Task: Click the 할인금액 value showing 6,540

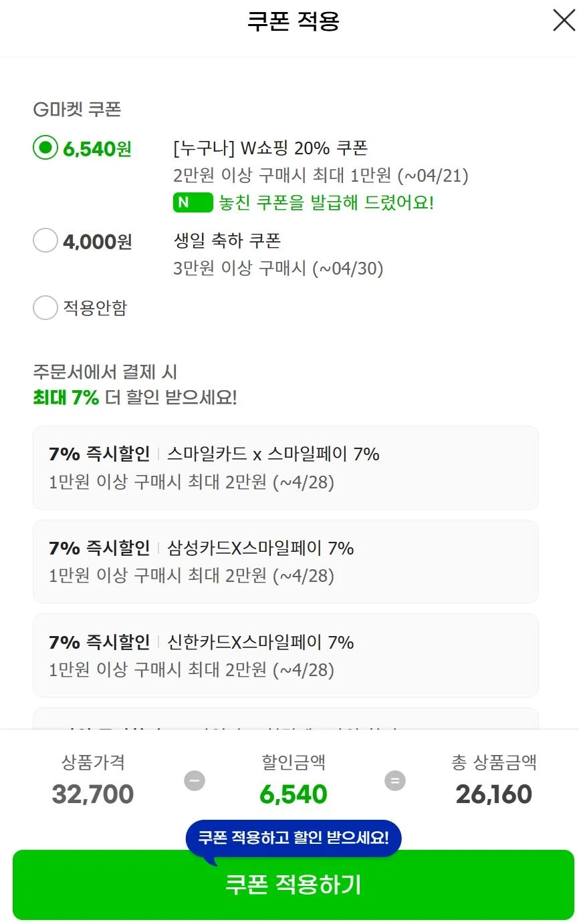Action: tap(293, 794)
